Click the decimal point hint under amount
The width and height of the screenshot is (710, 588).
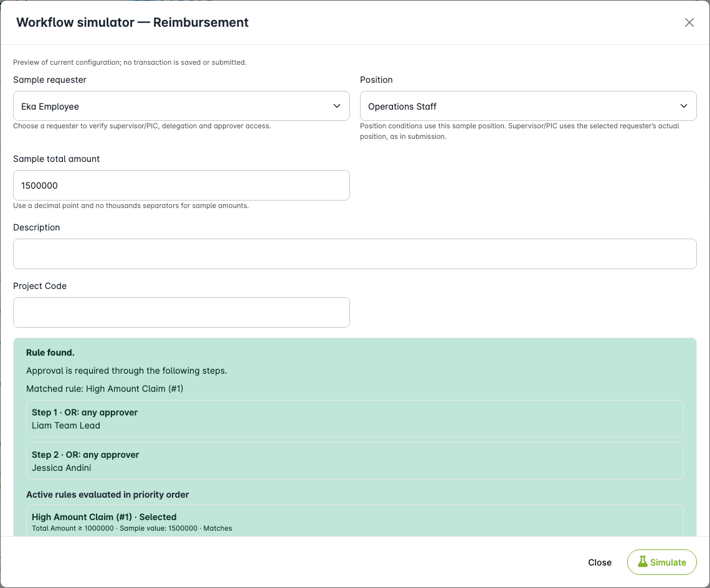131,206
